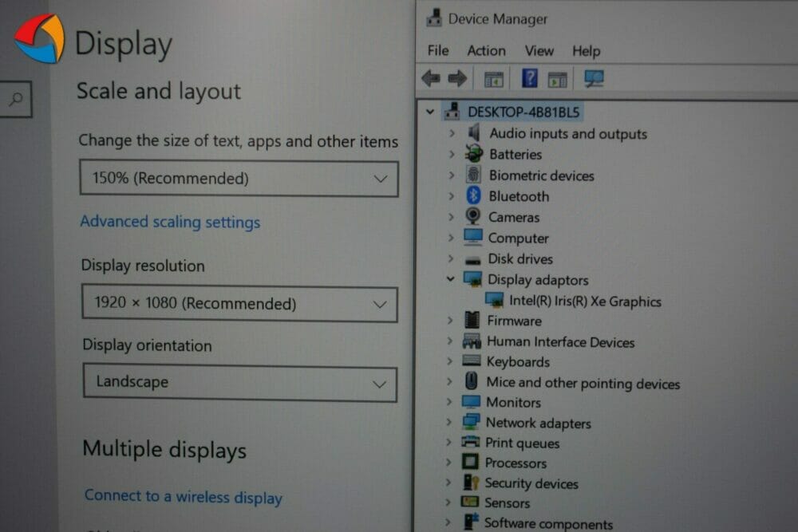Expand the Processors node arrow
The height and width of the screenshot is (532, 798).
448,463
